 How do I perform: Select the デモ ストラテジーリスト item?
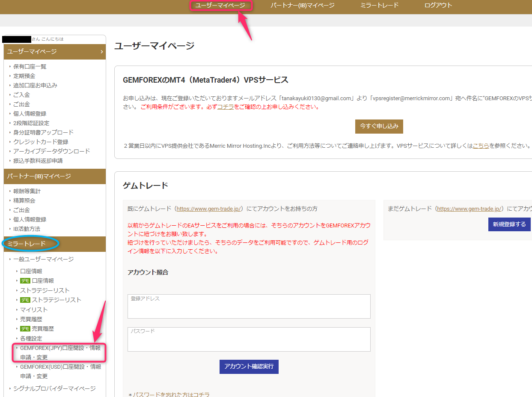click(51, 300)
